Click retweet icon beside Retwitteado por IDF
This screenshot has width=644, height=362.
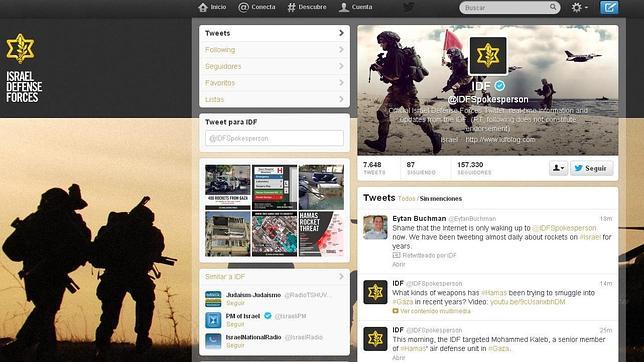(x=396, y=255)
